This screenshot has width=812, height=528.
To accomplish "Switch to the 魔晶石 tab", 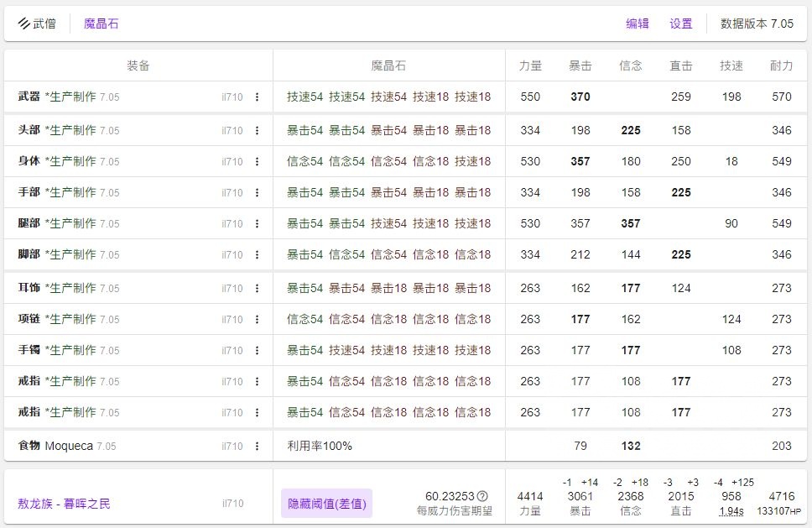I will tap(101, 24).
